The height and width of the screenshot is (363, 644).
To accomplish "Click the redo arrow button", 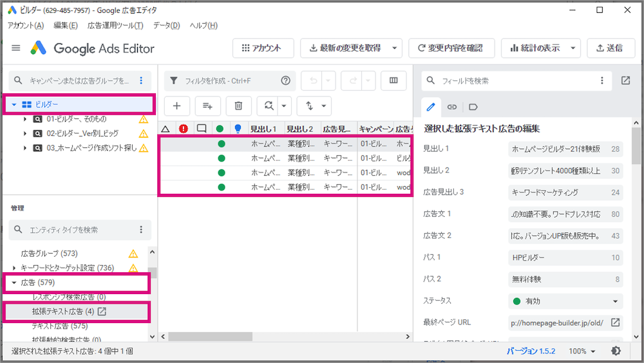I will click(353, 80).
